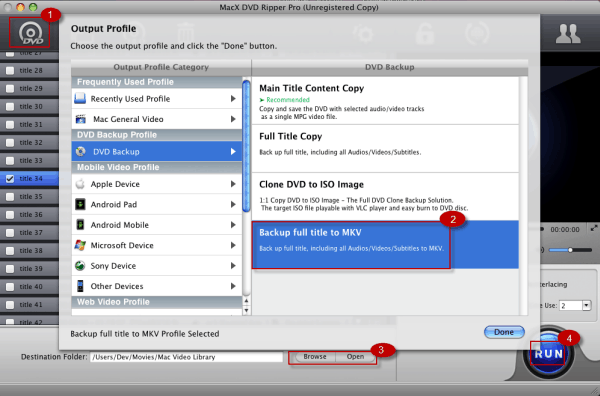
Task: Click the Mac General Video clapboard icon
Action: pyautogui.click(x=80, y=119)
